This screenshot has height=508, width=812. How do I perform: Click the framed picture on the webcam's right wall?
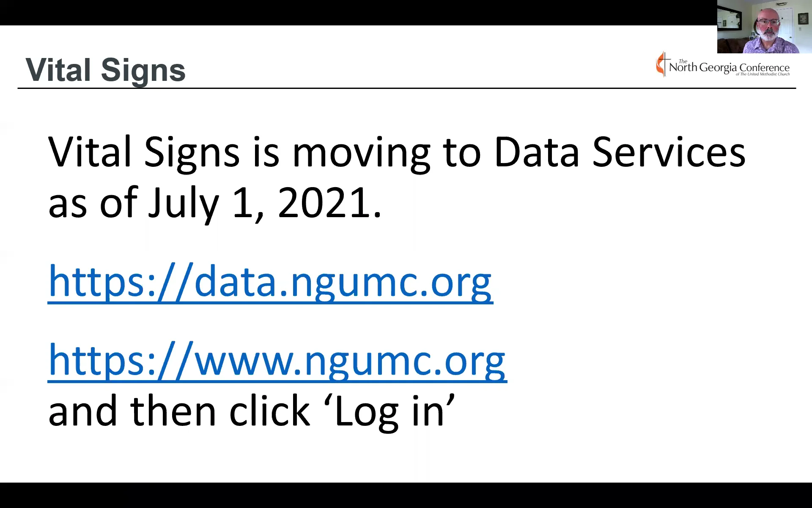tap(803, 19)
